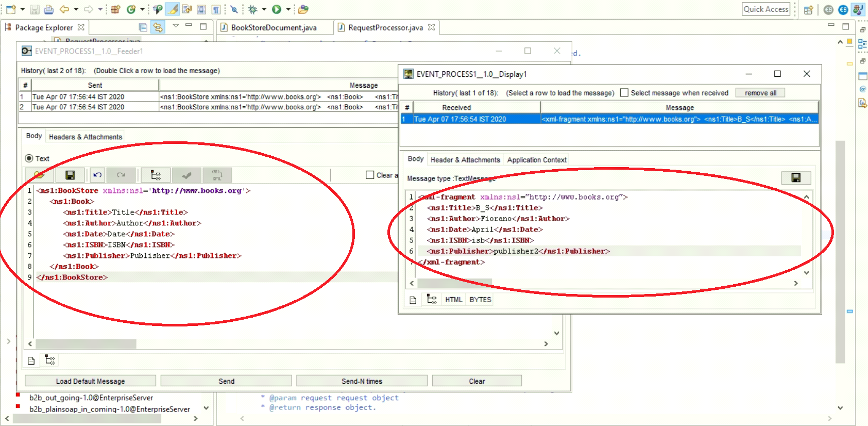Open the Run button dropdown arrow

coord(288,9)
